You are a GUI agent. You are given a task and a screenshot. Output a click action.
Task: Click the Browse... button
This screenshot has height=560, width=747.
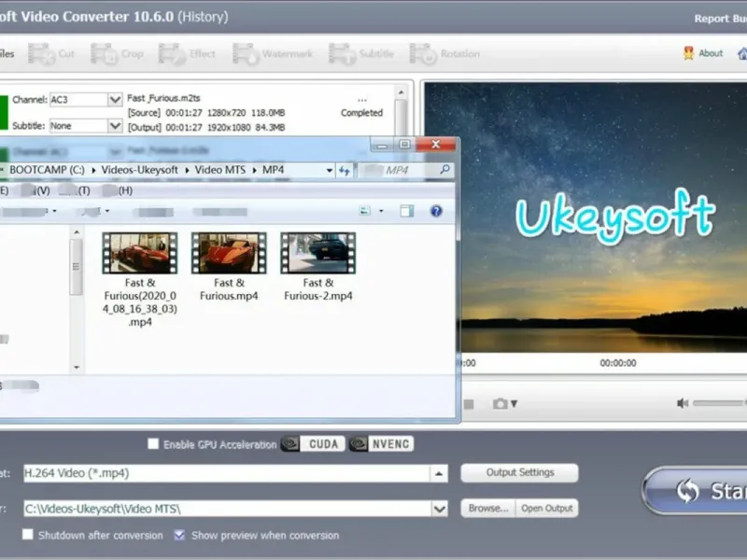488,508
